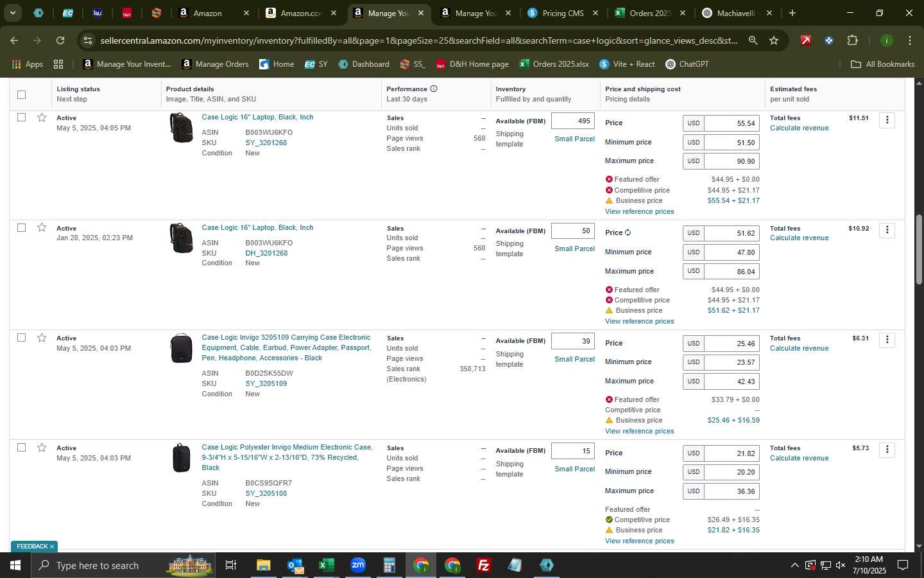Viewport: 924px width, 578px height.
Task: Open the ChatGPT bookmark
Action: 687,64
